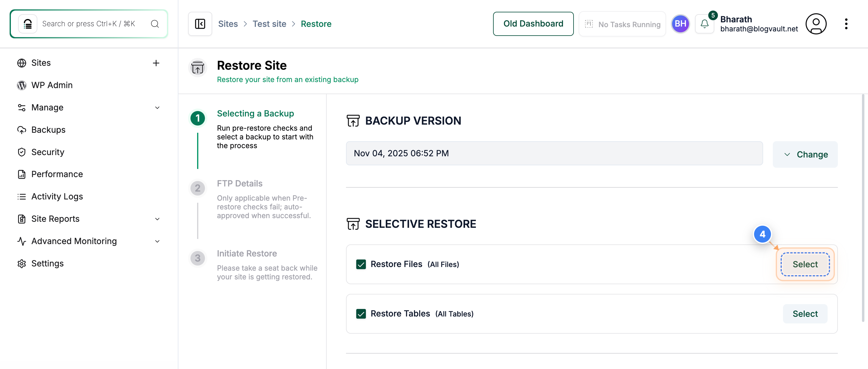Navigate to Test site via breadcrumb
868x369 pixels.
pyautogui.click(x=269, y=24)
